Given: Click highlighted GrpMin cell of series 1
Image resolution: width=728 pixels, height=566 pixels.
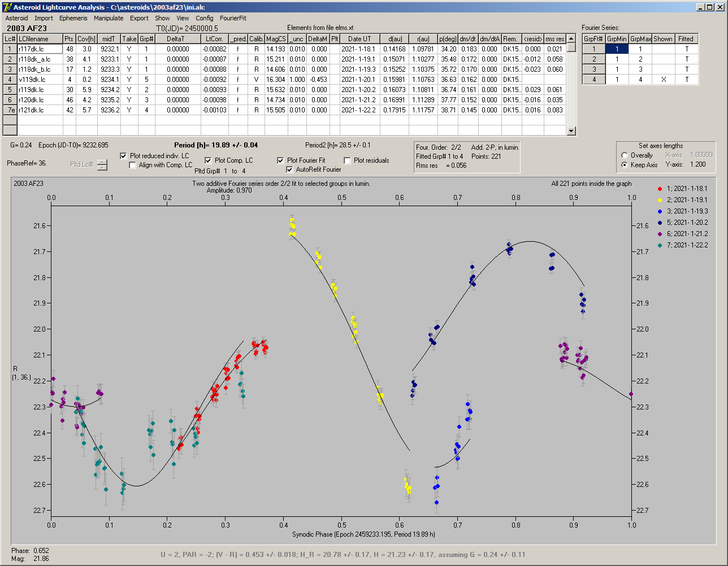Looking at the screenshot, I should pyautogui.click(x=617, y=49).
